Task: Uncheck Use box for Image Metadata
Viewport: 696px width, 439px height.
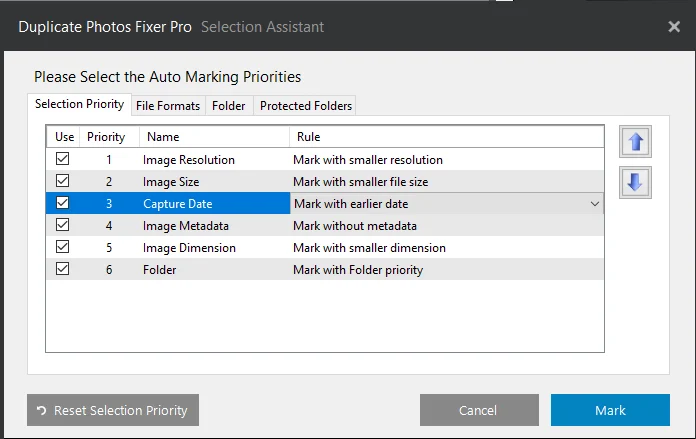Action: (x=63, y=225)
